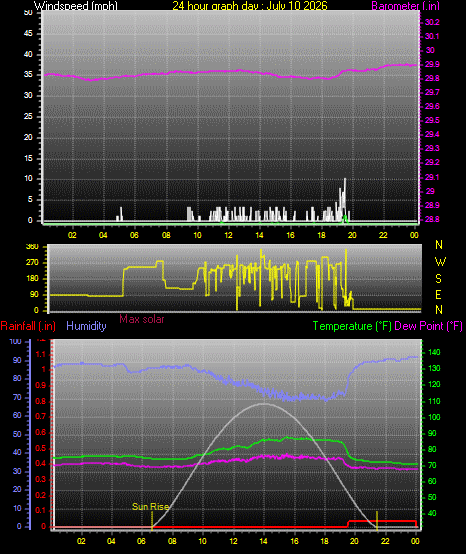Click the humidity 100 scale value

16,341
